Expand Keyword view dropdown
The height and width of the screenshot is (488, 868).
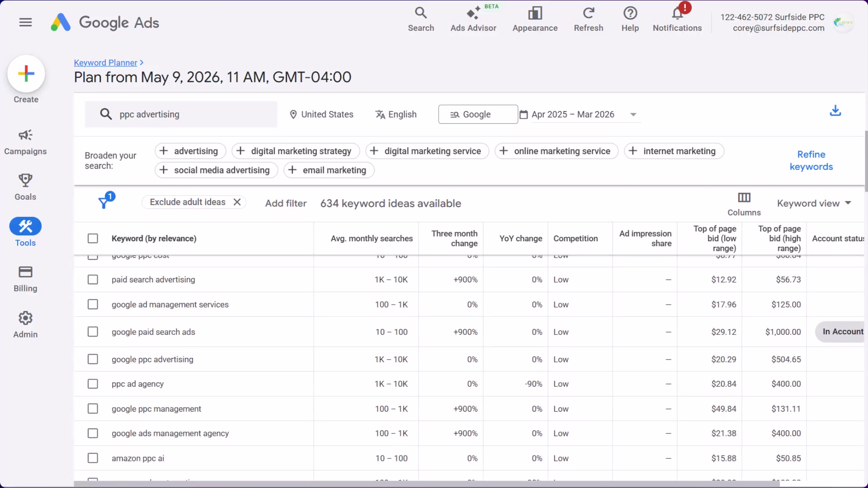pos(814,203)
